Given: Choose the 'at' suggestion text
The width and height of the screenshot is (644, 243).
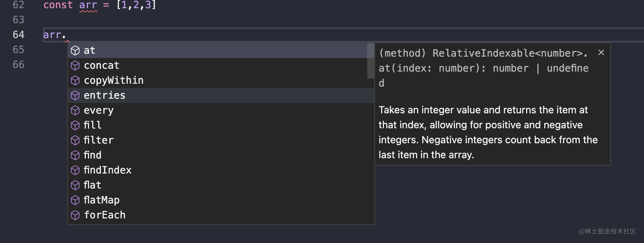Looking at the screenshot, I should point(89,51).
